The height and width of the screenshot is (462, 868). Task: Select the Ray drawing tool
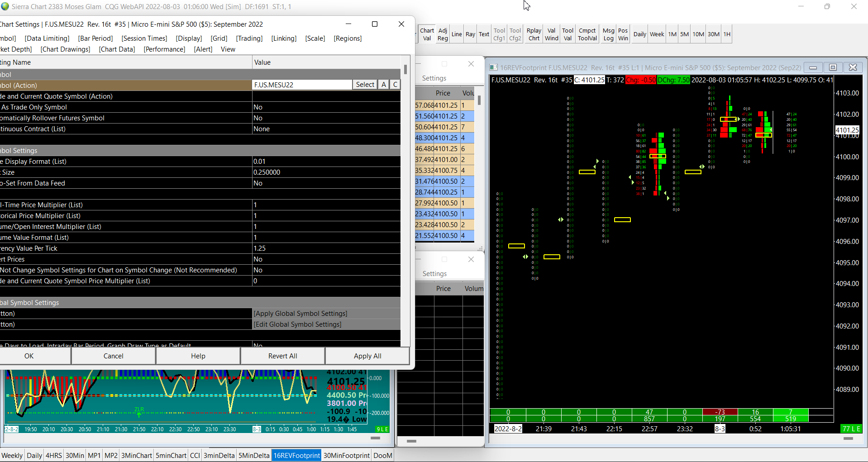(470, 34)
